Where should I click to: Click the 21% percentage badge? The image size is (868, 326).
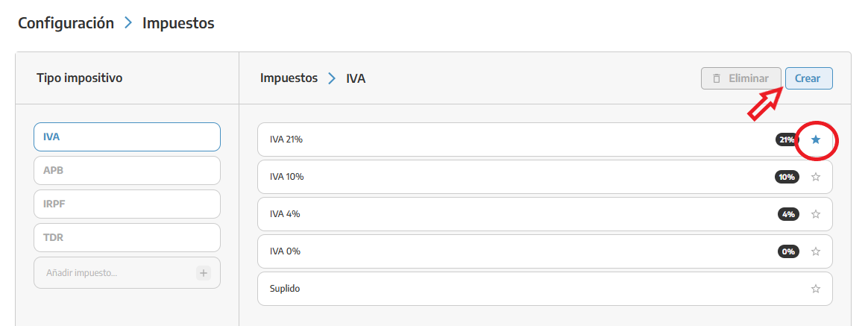point(787,140)
